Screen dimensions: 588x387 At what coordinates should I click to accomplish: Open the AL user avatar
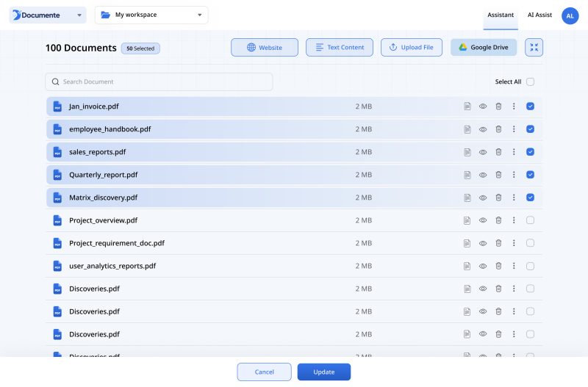pyautogui.click(x=570, y=15)
